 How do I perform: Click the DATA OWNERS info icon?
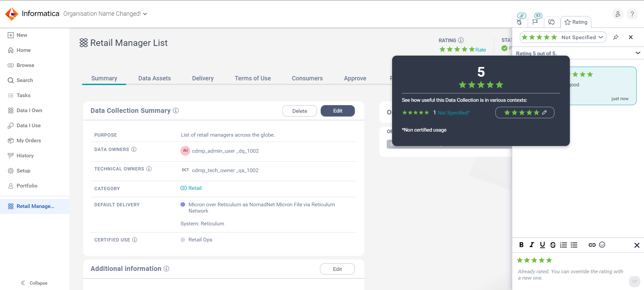tap(134, 149)
